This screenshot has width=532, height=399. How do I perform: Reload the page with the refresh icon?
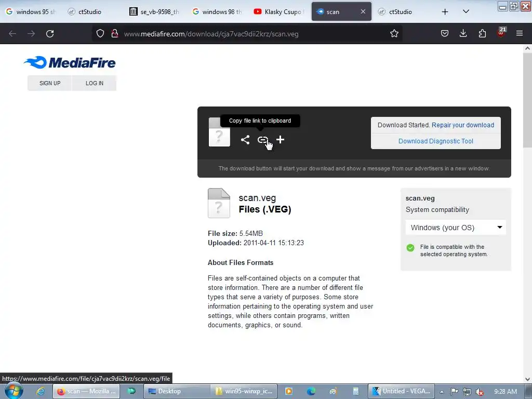click(50, 34)
